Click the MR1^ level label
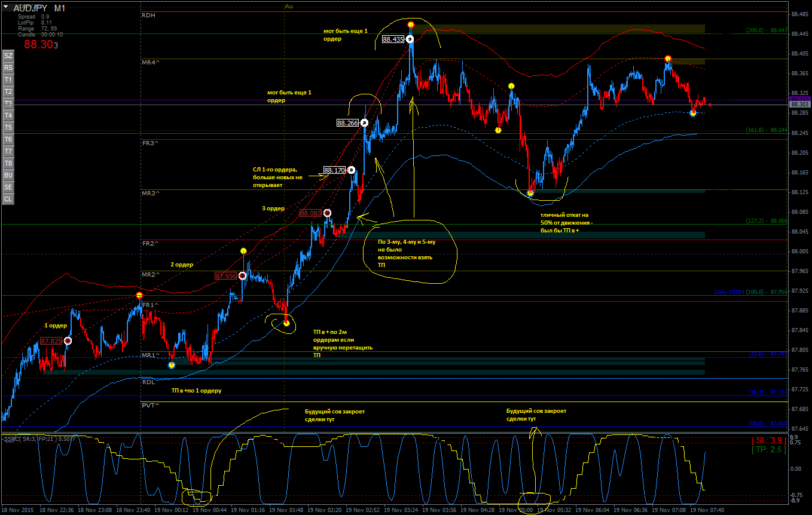 click(151, 355)
